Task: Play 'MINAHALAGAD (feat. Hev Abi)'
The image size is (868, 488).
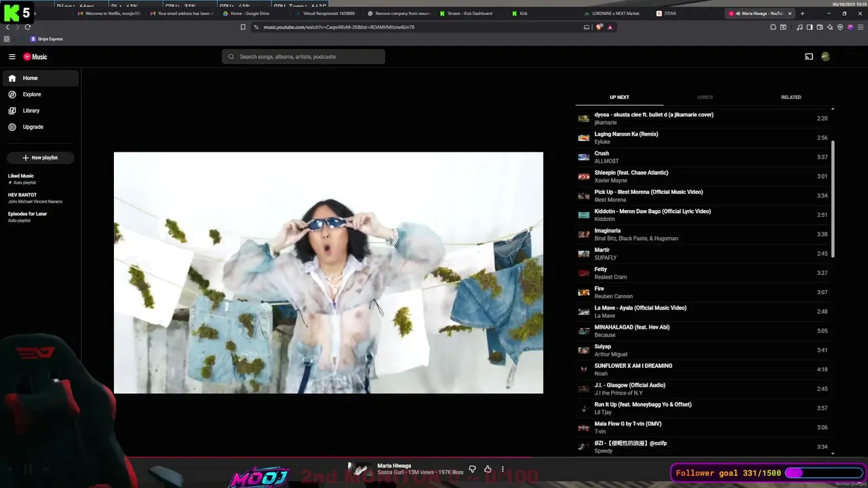Action: pos(703,331)
